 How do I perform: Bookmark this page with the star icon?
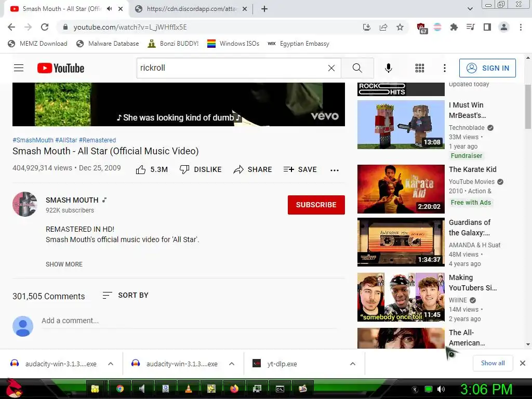click(x=400, y=27)
